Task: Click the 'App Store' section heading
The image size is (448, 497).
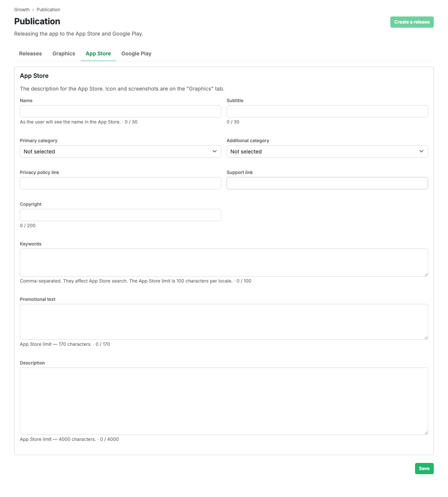Action: tap(34, 76)
